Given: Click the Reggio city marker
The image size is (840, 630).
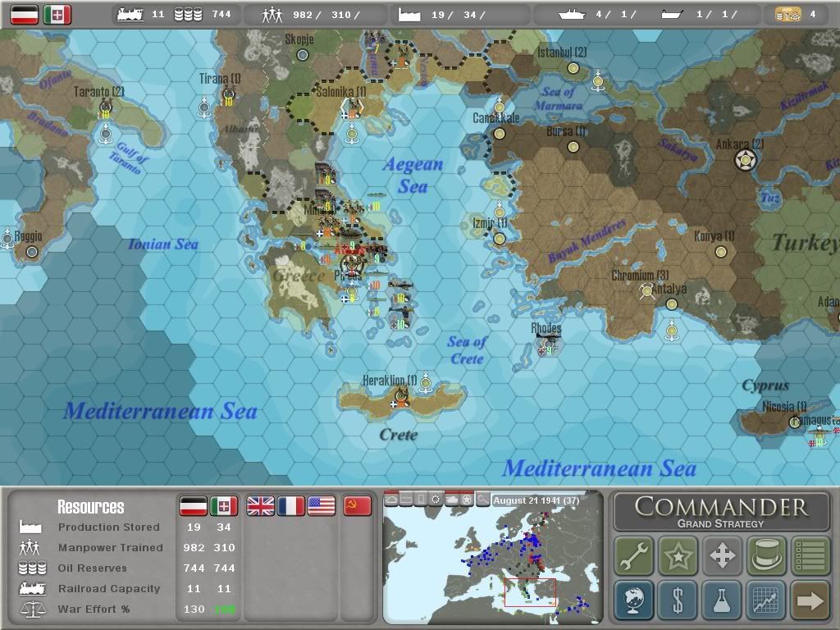Looking at the screenshot, I should (x=32, y=252).
